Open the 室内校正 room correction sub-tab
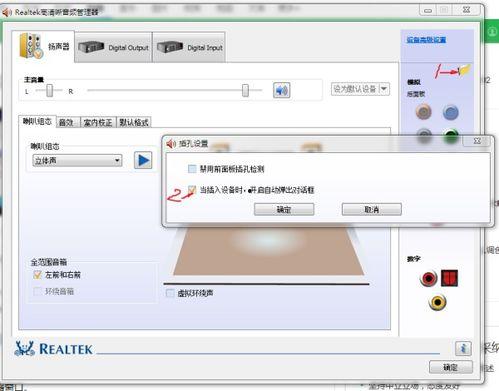Screen dimensions: 499x391 [x=98, y=122]
